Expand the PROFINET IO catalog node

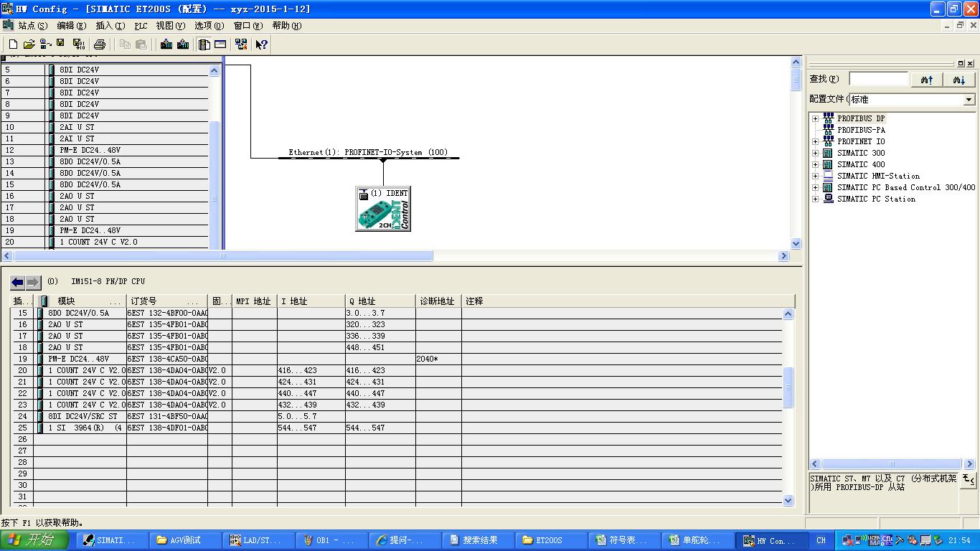click(815, 141)
